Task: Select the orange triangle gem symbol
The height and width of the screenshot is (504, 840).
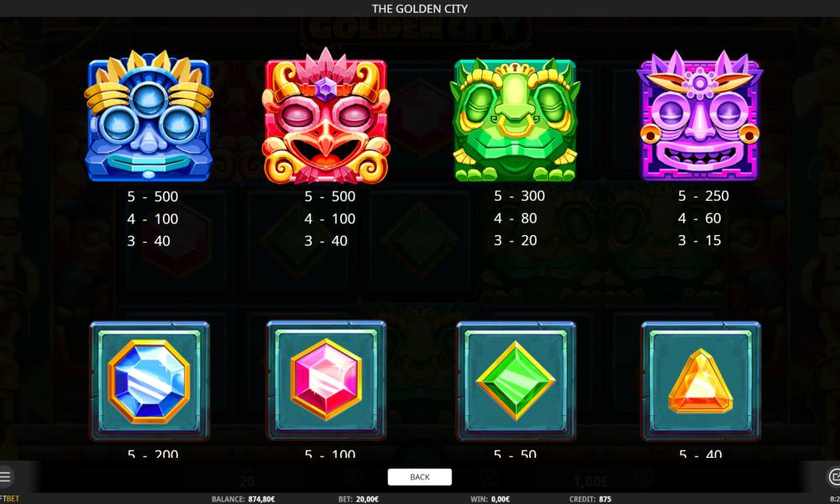Action: coord(701,381)
